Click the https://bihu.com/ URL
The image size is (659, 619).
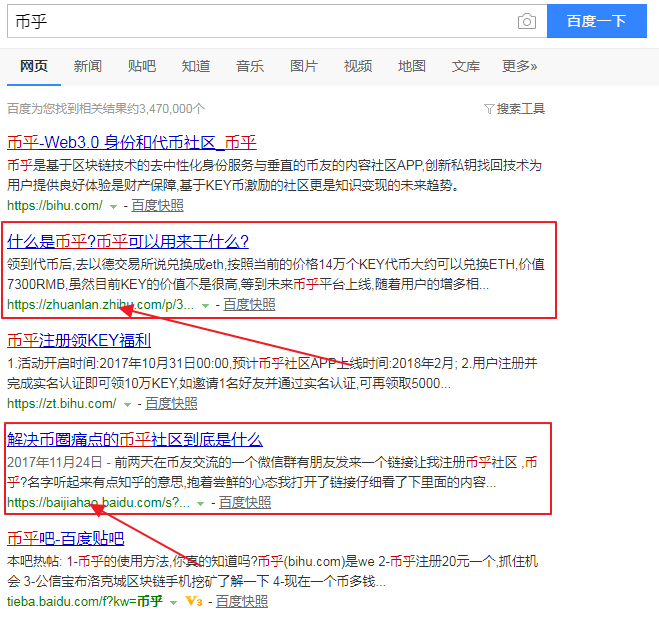tap(55, 205)
